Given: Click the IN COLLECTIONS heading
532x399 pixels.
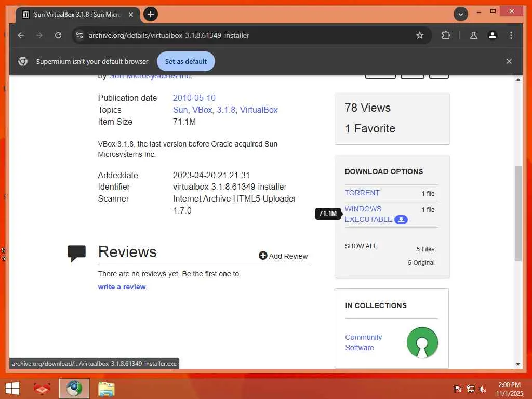Looking at the screenshot, I should coord(376,305).
